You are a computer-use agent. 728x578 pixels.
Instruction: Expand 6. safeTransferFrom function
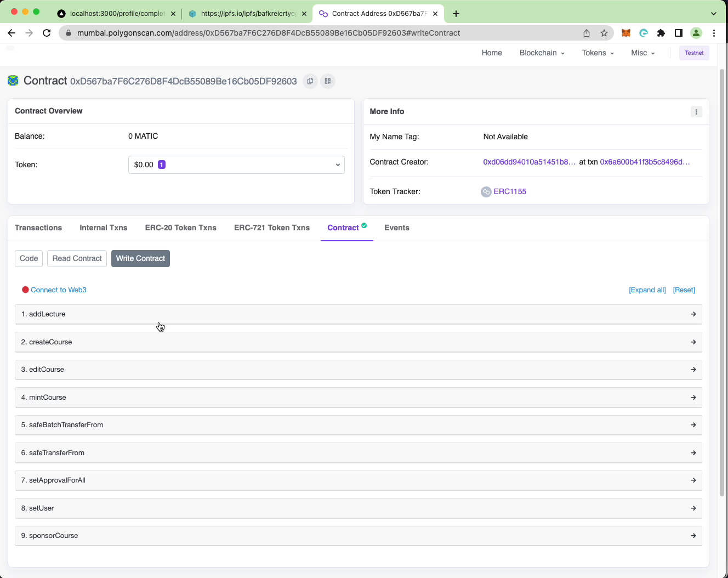click(359, 453)
